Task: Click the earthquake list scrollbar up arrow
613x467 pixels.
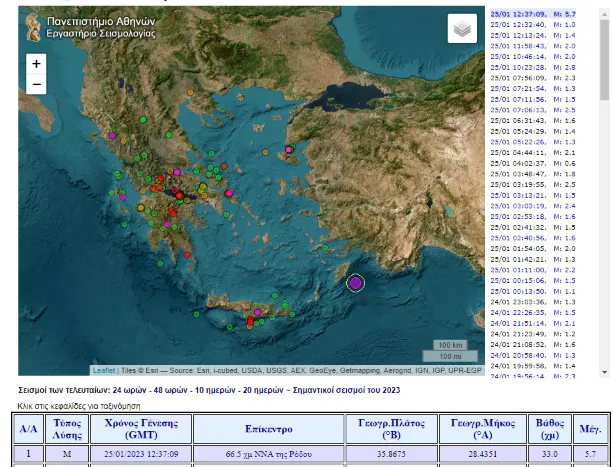Action: [x=604, y=14]
